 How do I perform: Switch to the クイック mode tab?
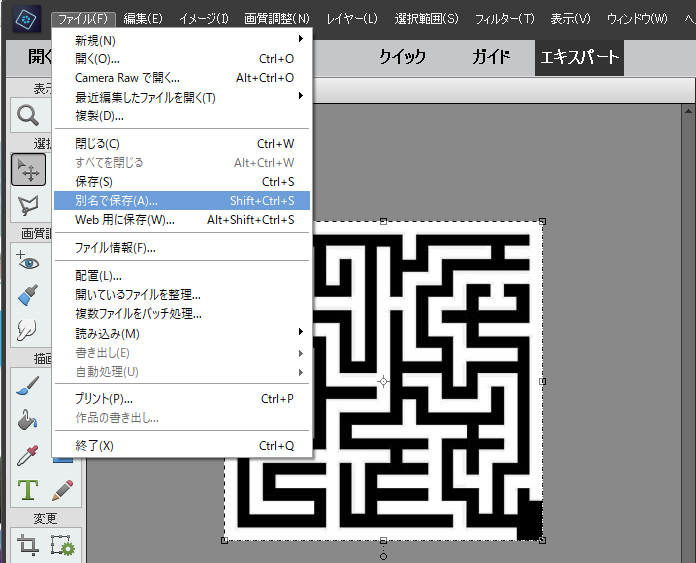tap(402, 57)
